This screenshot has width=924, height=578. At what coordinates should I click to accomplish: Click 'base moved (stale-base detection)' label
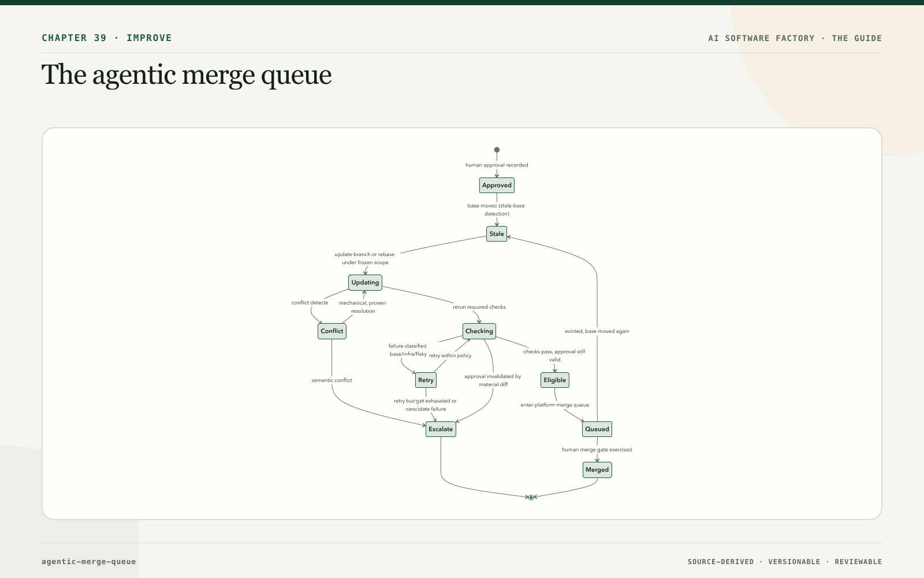pos(497,210)
